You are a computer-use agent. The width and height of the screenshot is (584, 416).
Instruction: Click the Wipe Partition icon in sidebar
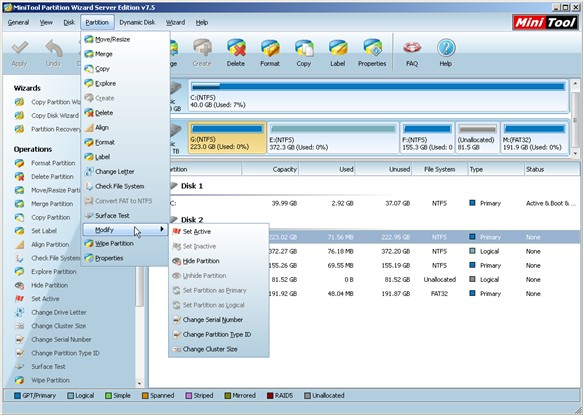[x=19, y=380]
